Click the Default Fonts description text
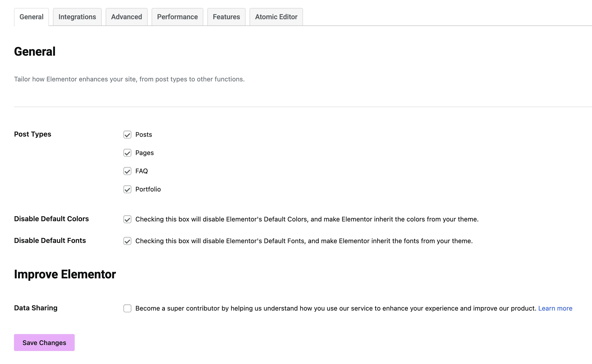This screenshot has width=592, height=364. click(304, 241)
